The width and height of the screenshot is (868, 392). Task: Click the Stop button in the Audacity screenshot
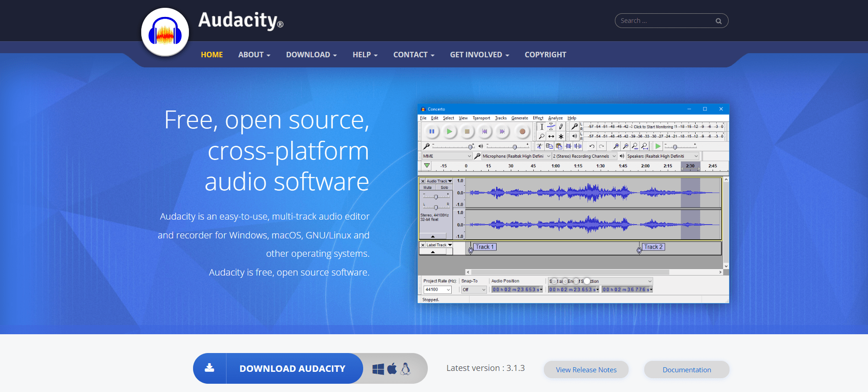(x=467, y=132)
